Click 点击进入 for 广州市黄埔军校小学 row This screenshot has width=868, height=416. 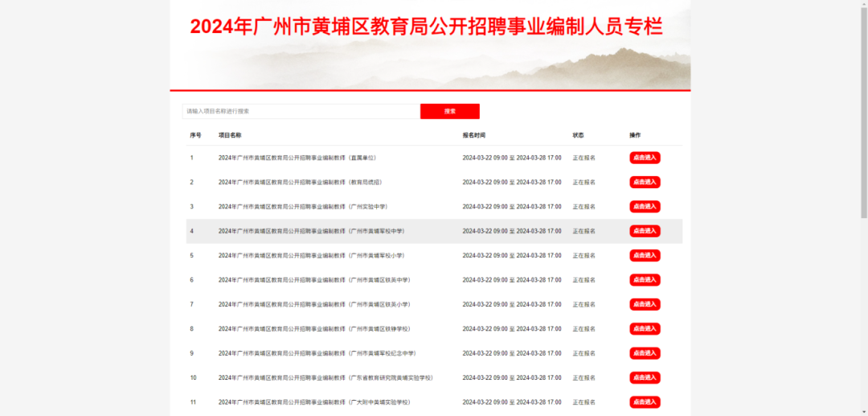[645, 255]
